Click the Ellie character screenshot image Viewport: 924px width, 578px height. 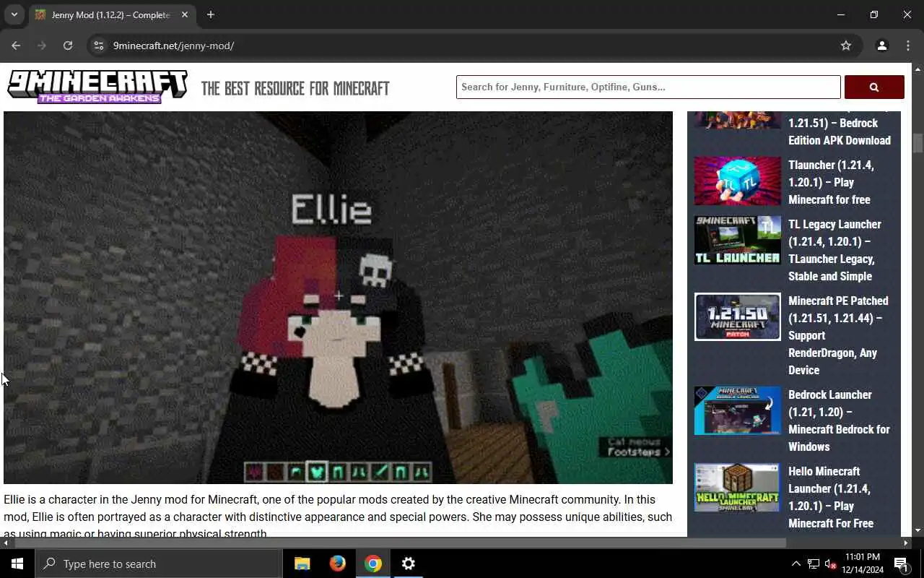338,297
